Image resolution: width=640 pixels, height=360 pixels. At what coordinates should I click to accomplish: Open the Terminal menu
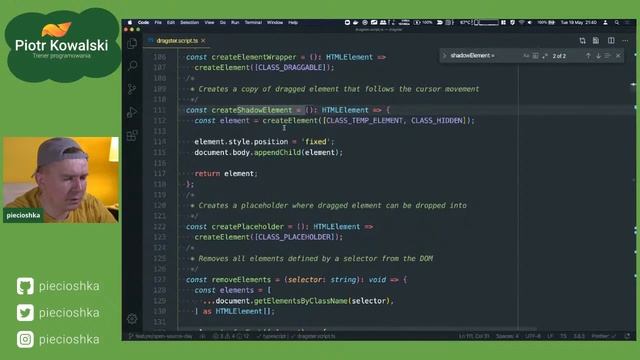coord(253,22)
